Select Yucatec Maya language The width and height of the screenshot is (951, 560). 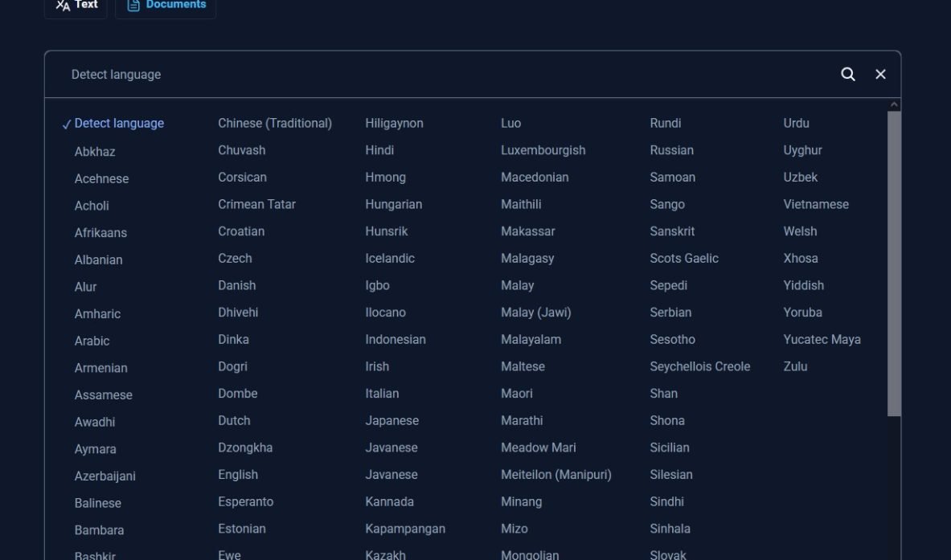coord(822,340)
